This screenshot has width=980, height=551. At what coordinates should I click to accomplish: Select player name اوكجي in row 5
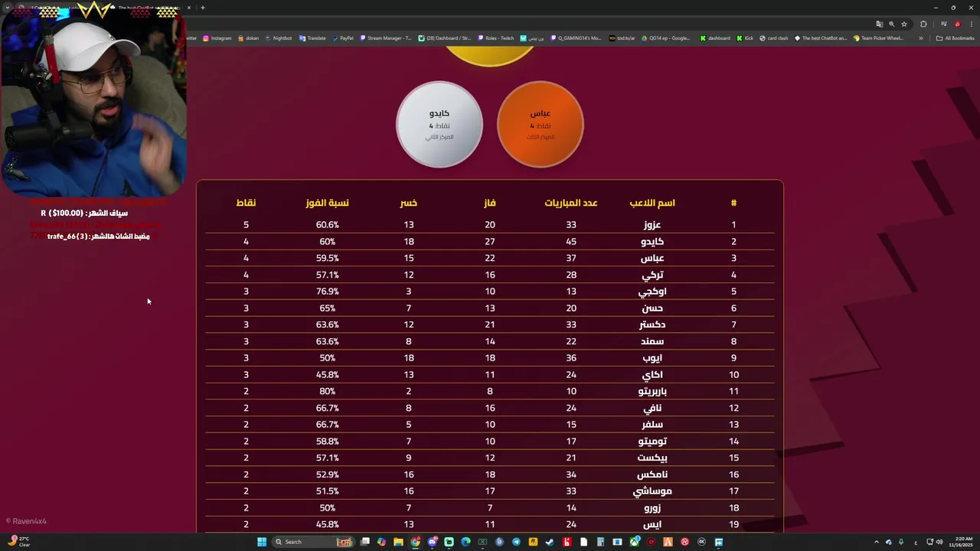[x=652, y=292]
